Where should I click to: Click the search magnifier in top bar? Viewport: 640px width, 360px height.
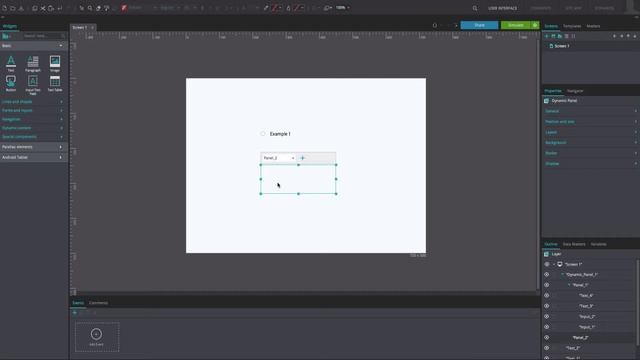(475, 8)
